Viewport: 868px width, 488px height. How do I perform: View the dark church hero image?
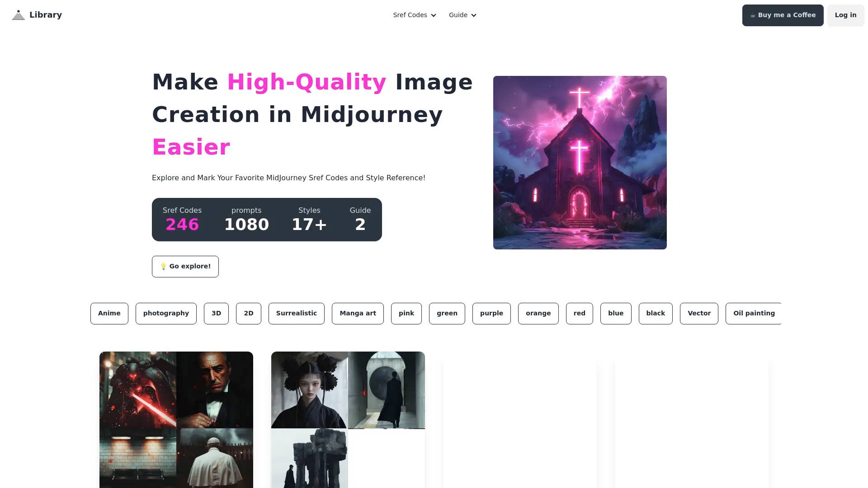pos(580,162)
